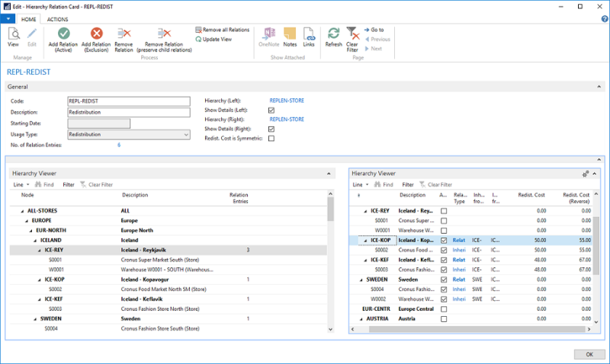This screenshot has width=610, height=364.
Task: Click the Links icon in ribbon
Action: point(309,34)
